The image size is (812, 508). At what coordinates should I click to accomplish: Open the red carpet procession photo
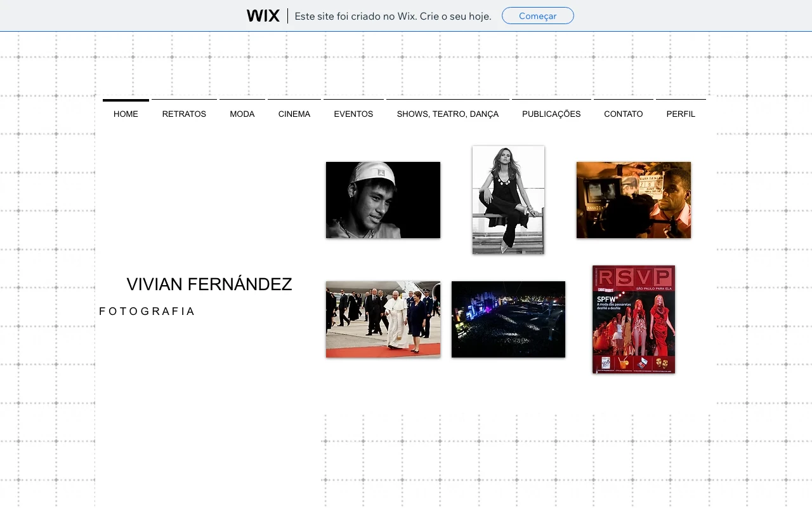click(x=383, y=319)
